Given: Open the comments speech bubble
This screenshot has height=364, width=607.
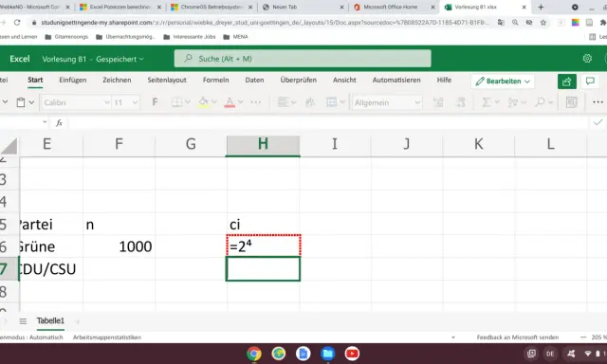Looking at the screenshot, I should click(590, 81).
